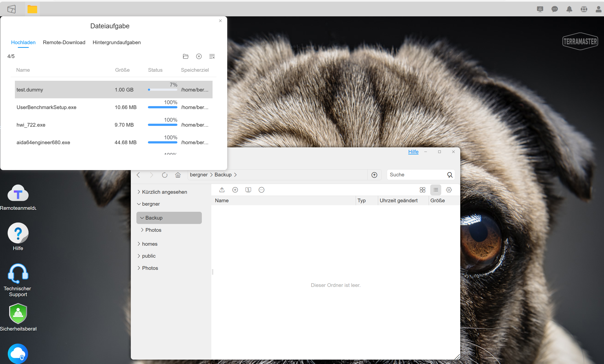
Task: Switch to the Remote-Download tab
Action: tap(64, 42)
